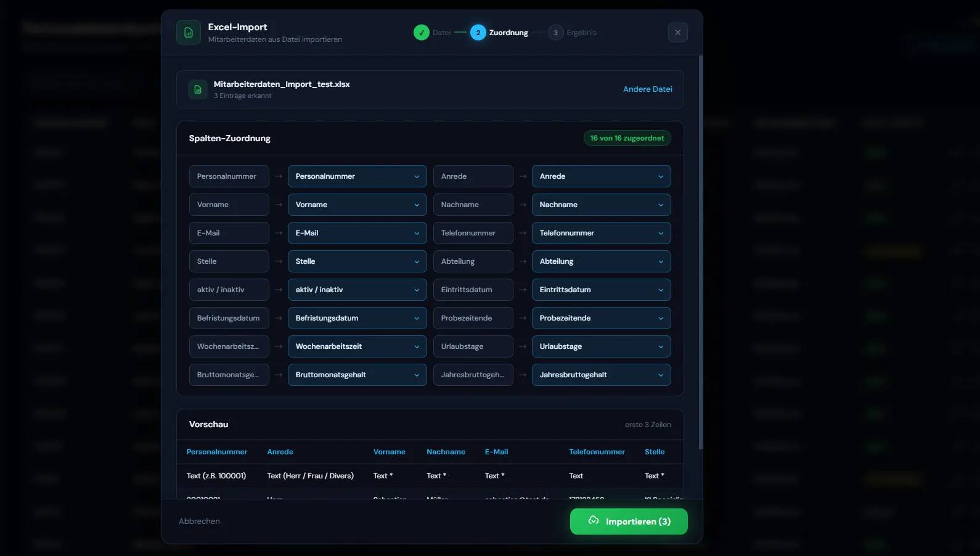Expand the Telefonnummer mapping dropdown
The height and width of the screenshot is (556, 980).
click(x=601, y=233)
